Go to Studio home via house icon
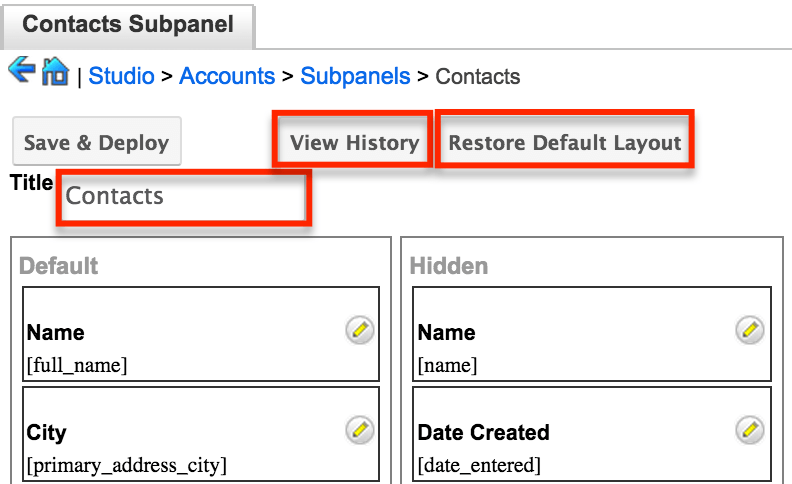 55,73
